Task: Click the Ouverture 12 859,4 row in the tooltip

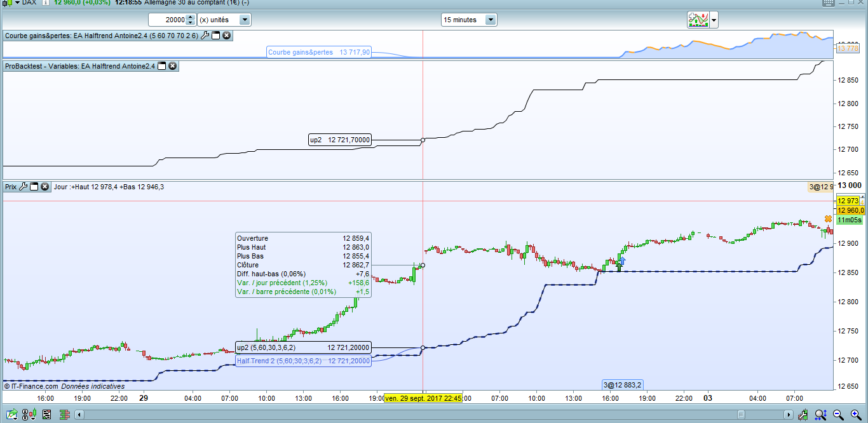Action: pos(303,238)
